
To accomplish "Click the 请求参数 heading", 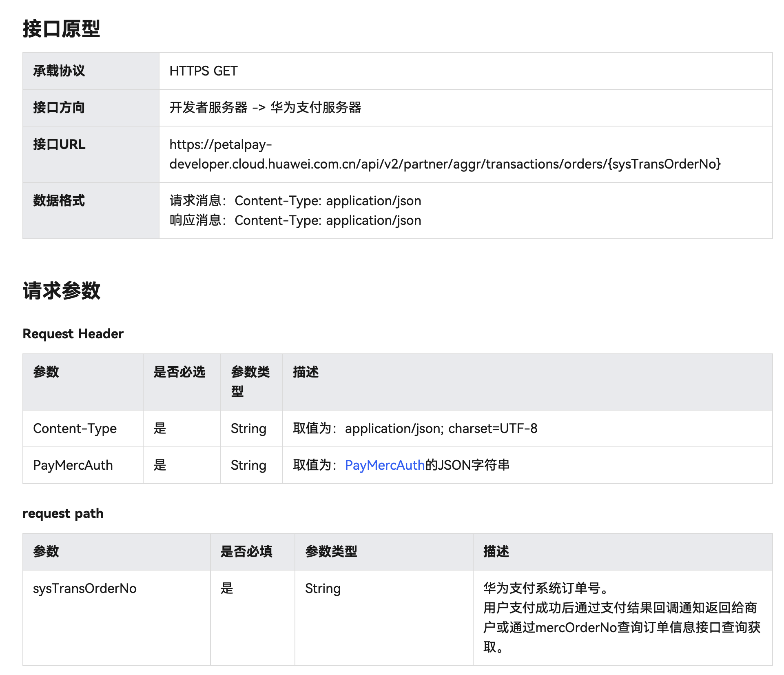I will (x=61, y=291).
